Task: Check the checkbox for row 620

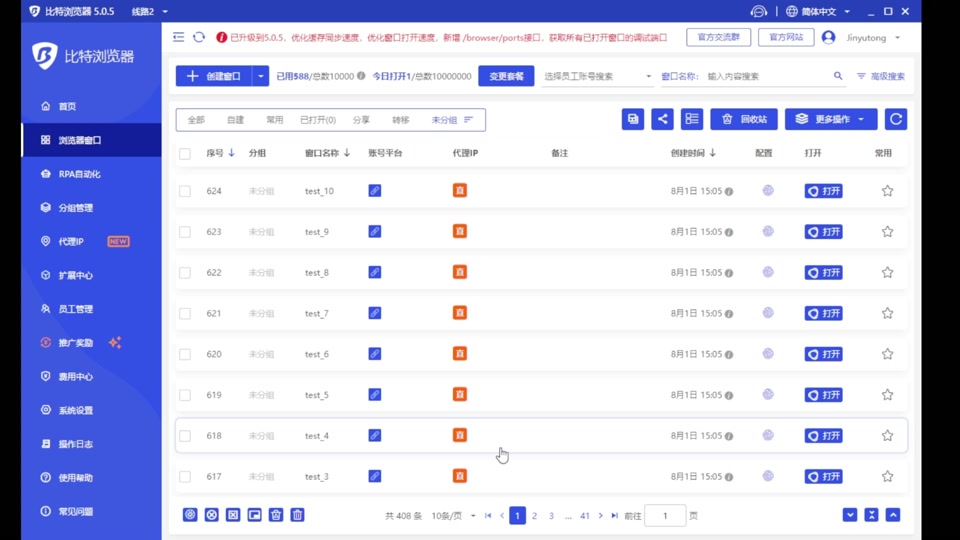Action: 185,354
